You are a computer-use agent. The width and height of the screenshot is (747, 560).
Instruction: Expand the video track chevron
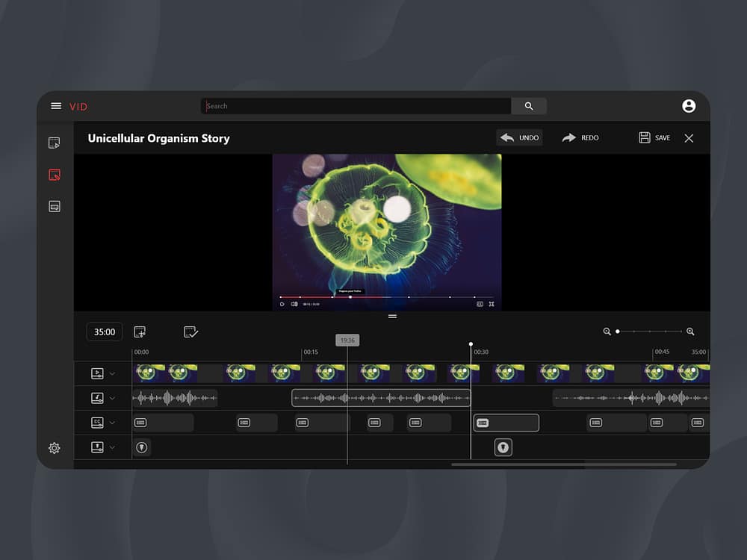coord(113,373)
